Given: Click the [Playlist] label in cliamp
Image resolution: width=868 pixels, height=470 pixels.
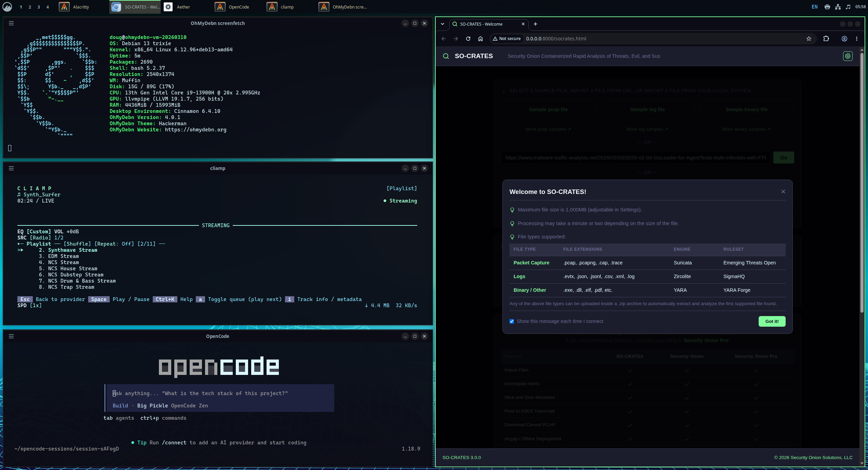Looking at the screenshot, I should pos(402,188).
